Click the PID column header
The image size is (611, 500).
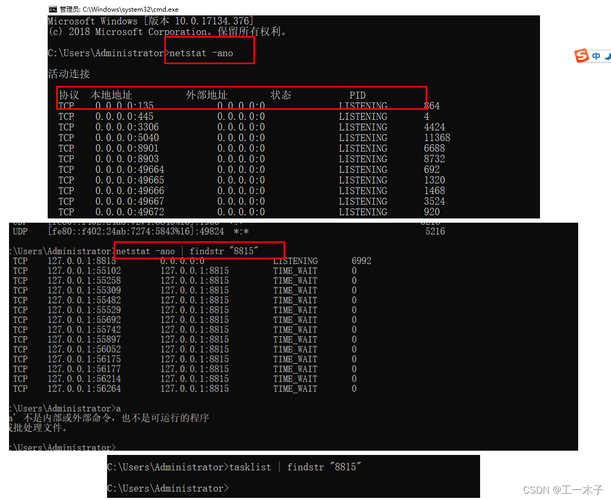coord(358,95)
